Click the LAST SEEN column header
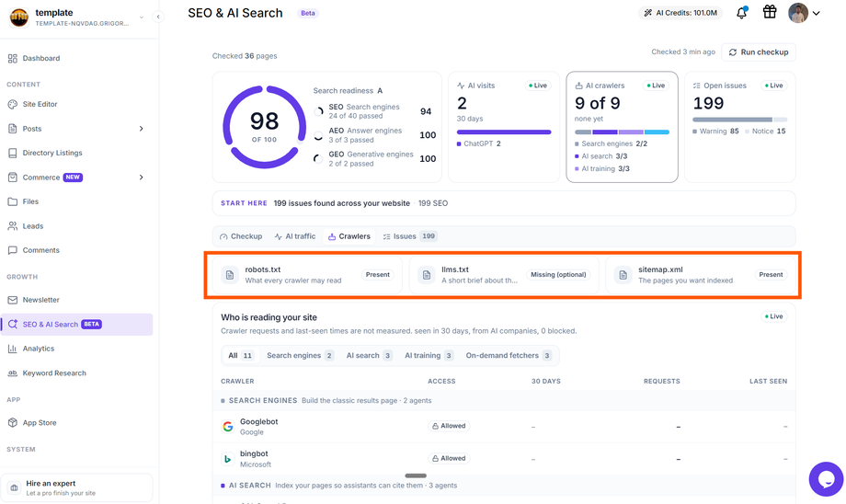 coord(768,381)
